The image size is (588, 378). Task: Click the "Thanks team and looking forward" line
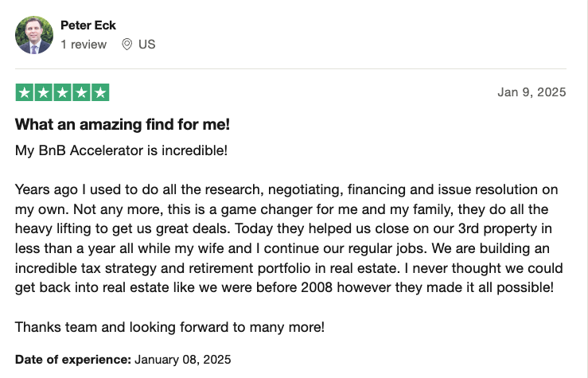(x=170, y=327)
